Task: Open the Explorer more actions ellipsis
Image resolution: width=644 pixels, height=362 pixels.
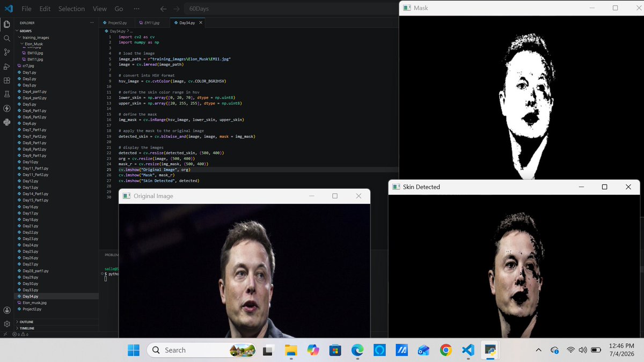Action: 92,23
